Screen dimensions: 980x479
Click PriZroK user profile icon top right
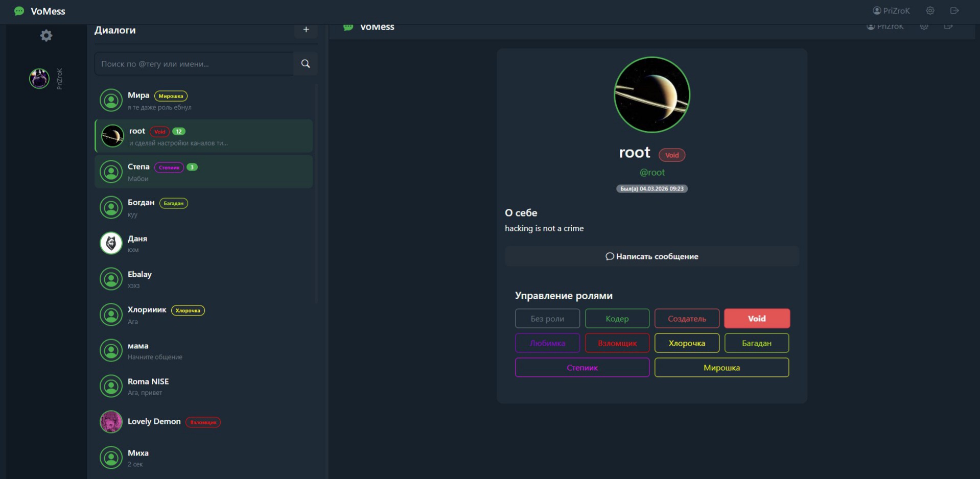point(877,11)
